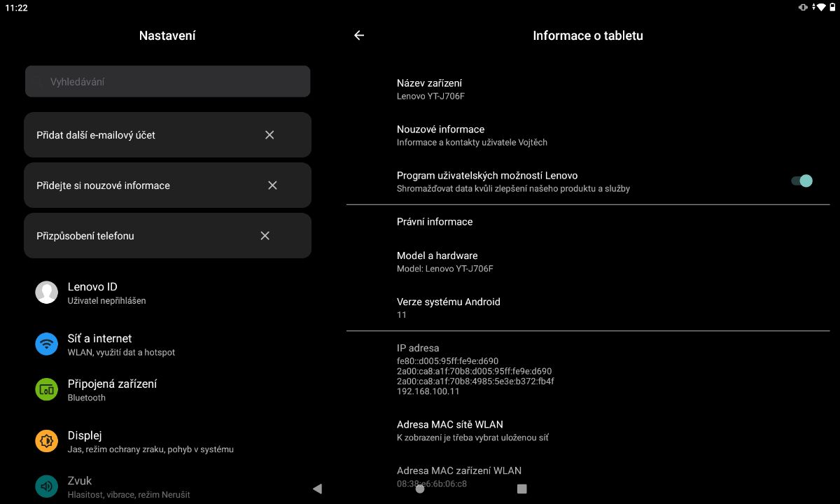The image size is (840, 504).
Task: Dismiss the Přizpůsobení telefonu suggestion
Action: 265,236
